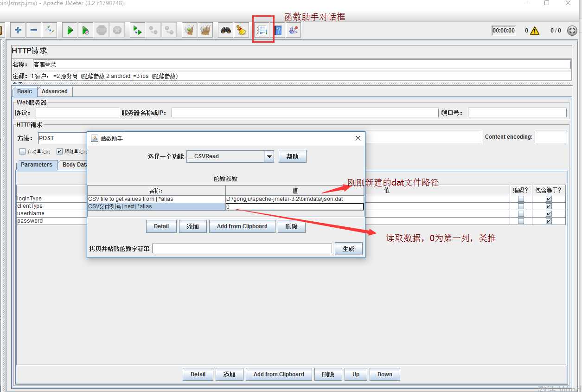Screen dimensions: 582x392
Task: Toggle the 跟随重定向 checkbox
Action: (x=59, y=151)
